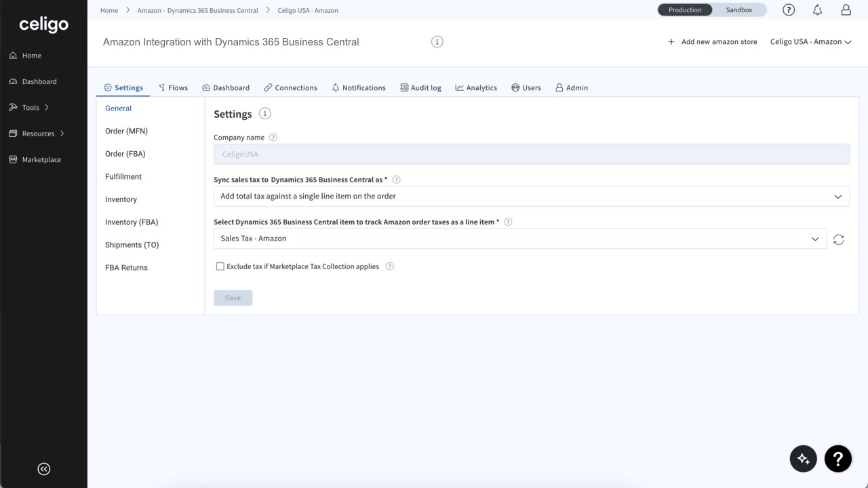Open the notifications bell icon in the top bar
Viewport: 868px width, 488px height.
(x=817, y=9)
